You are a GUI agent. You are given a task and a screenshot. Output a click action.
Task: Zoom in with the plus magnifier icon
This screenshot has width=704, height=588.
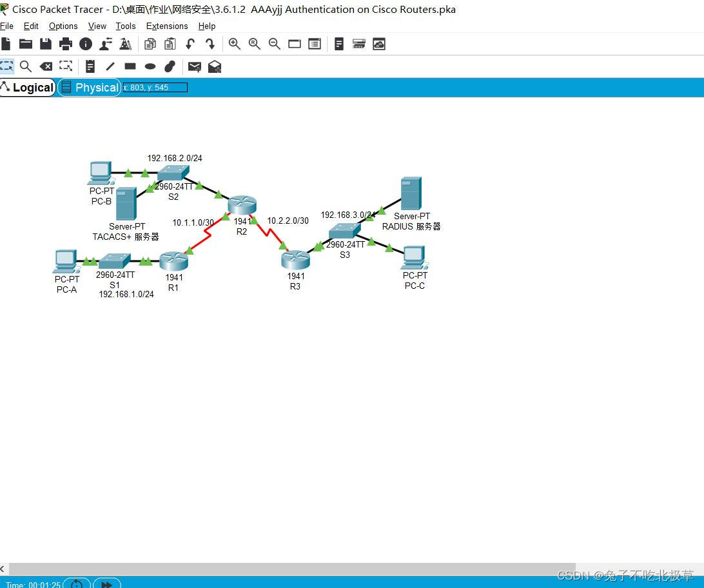pos(235,44)
